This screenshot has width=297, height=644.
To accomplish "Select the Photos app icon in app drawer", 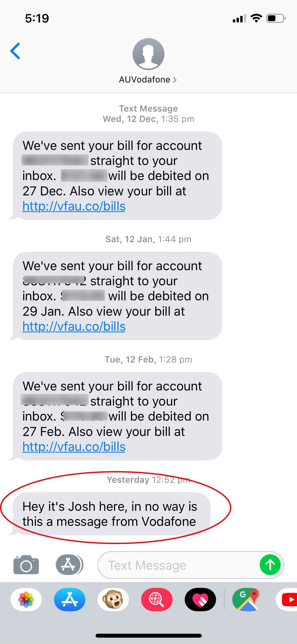I will coord(26,600).
